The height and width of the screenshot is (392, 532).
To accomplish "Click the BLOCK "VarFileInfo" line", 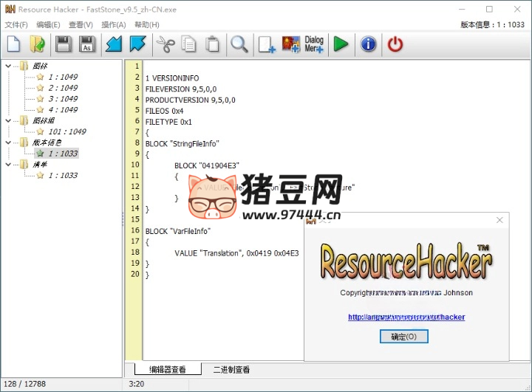I will [178, 231].
